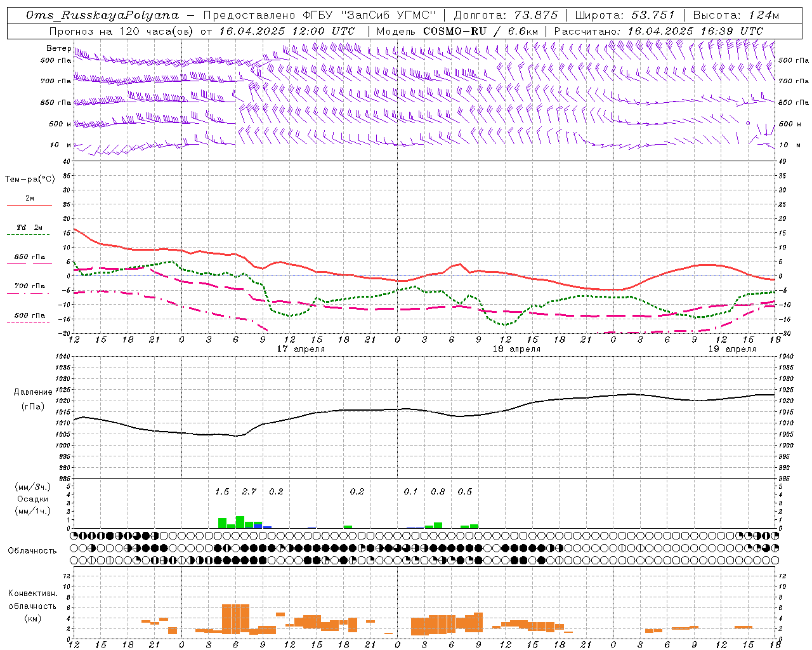The image size is (812, 650).
Task: Click the Тем-ра(°C) temperature panel label
Action: 30,180
